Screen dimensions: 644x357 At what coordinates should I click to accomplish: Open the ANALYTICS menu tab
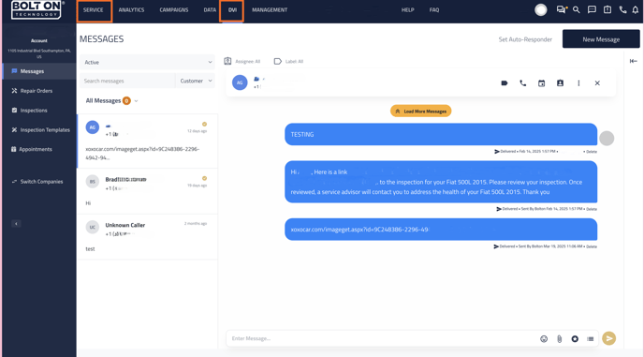click(131, 10)
